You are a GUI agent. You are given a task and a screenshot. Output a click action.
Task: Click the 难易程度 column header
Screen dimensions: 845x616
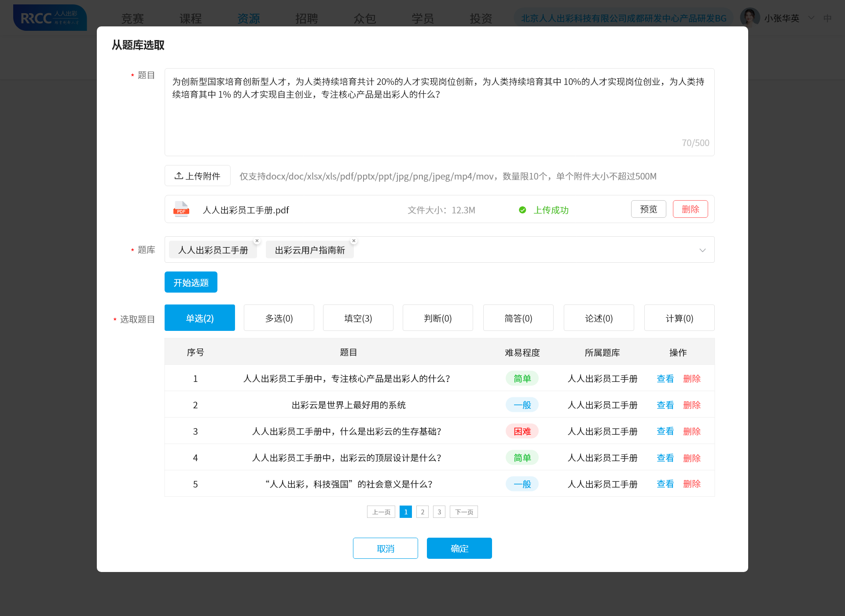click(x=522, y=352)
